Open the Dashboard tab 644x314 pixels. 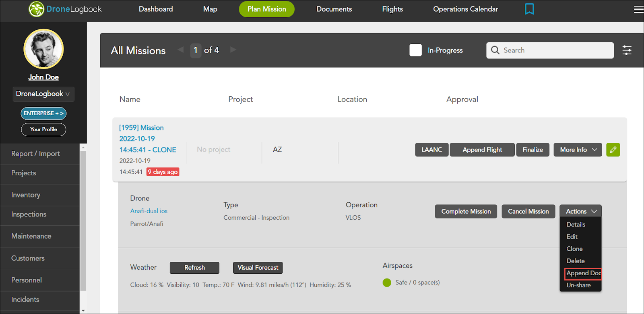tap(156, 9)
